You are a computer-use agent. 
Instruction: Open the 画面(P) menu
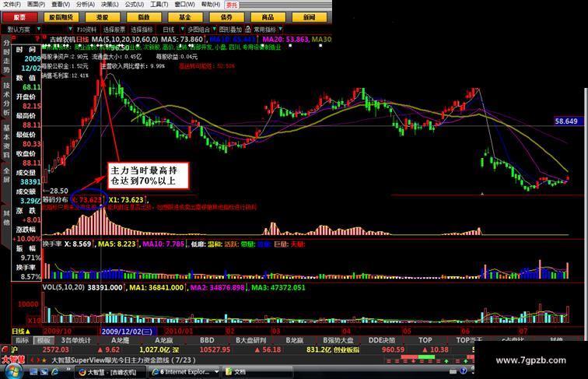click(x=37, y=5)
